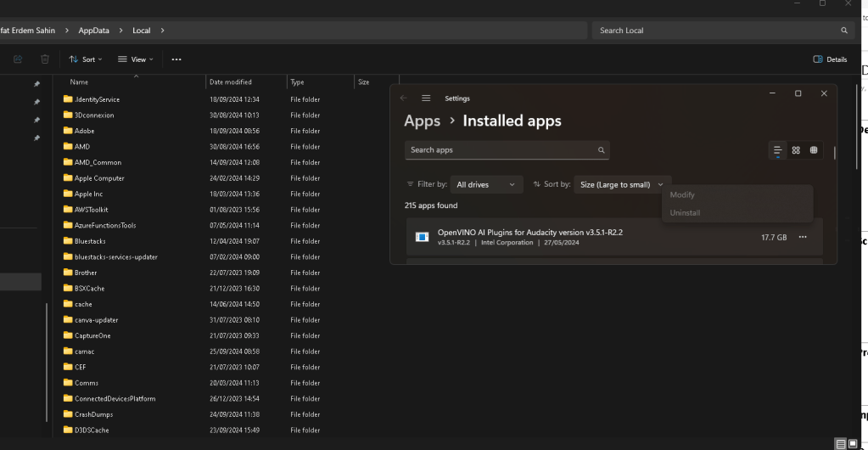Click the magnifier icon in Search apps
The height and width of the screenshot is (450, 868).
[x=602, y=150]
